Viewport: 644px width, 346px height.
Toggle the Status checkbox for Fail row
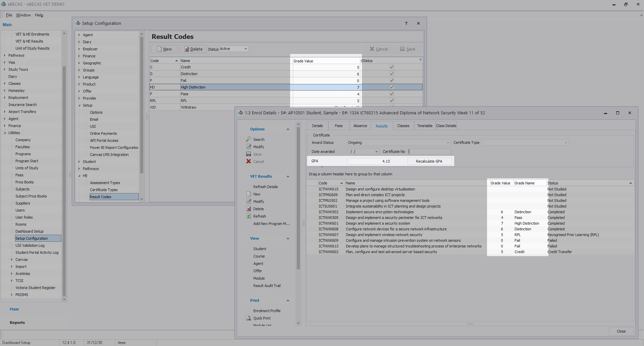pyautogui.click(x=391, y=80)
